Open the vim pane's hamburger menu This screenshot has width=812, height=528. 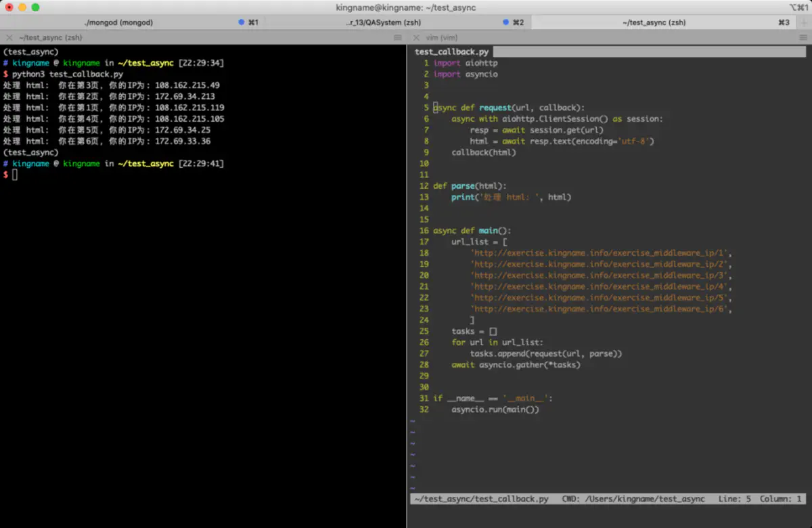tap(804, 38)
